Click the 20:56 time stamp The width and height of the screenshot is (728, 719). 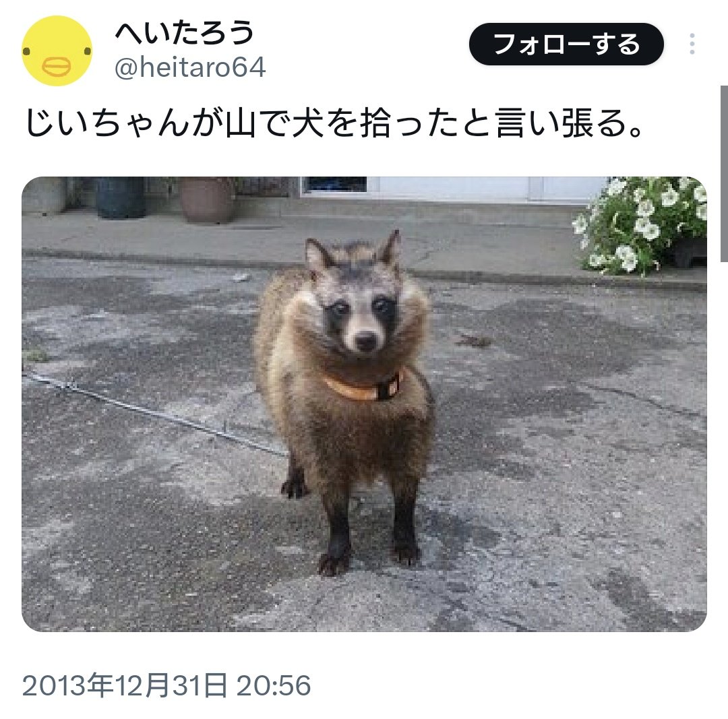(274, 685)
